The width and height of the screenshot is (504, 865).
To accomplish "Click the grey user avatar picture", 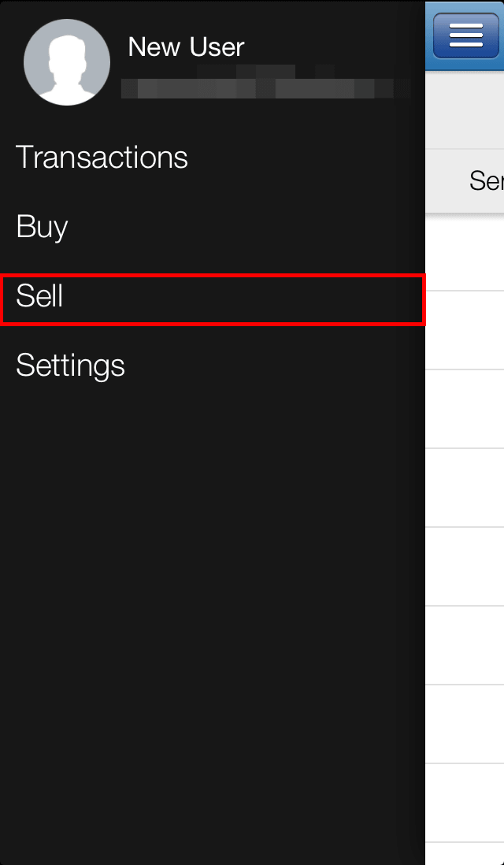I will point(67,61).
